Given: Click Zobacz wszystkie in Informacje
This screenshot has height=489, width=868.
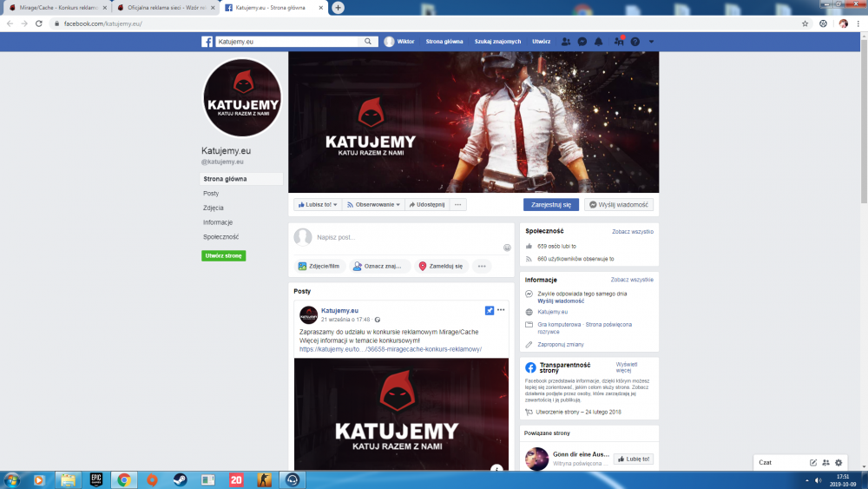Looking at the screenshot, I should 632,280.
